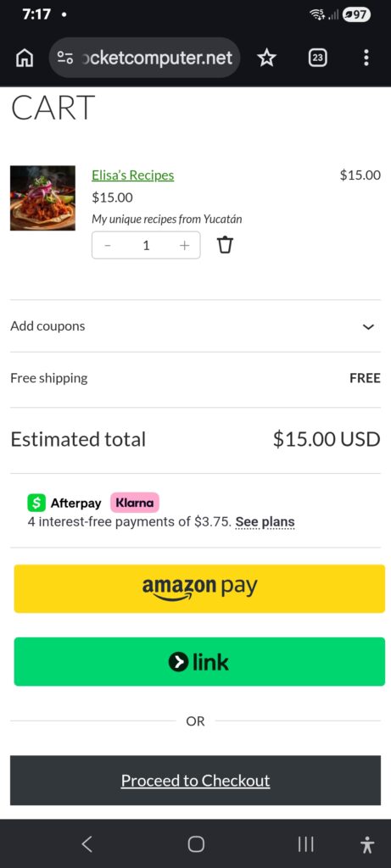
Task: Open the Elisa's Recipes product link
Action: [133, 175]
